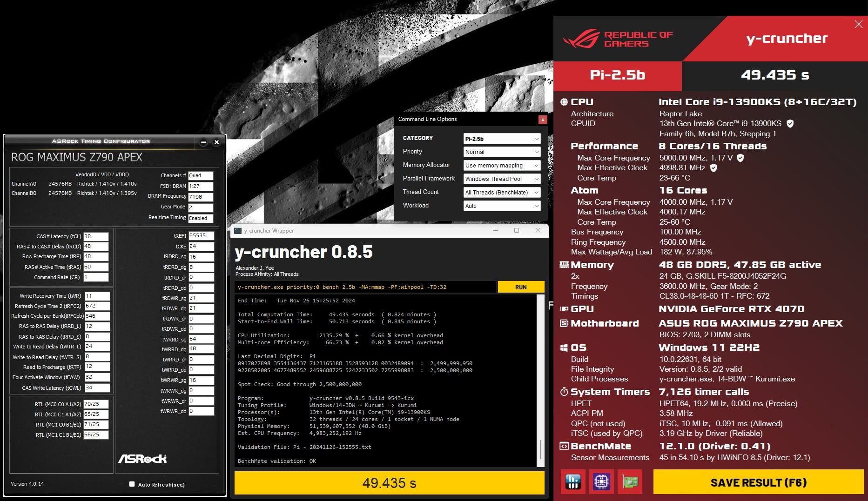Click the Realtime Timing Enabled field

tap(201, 218)
